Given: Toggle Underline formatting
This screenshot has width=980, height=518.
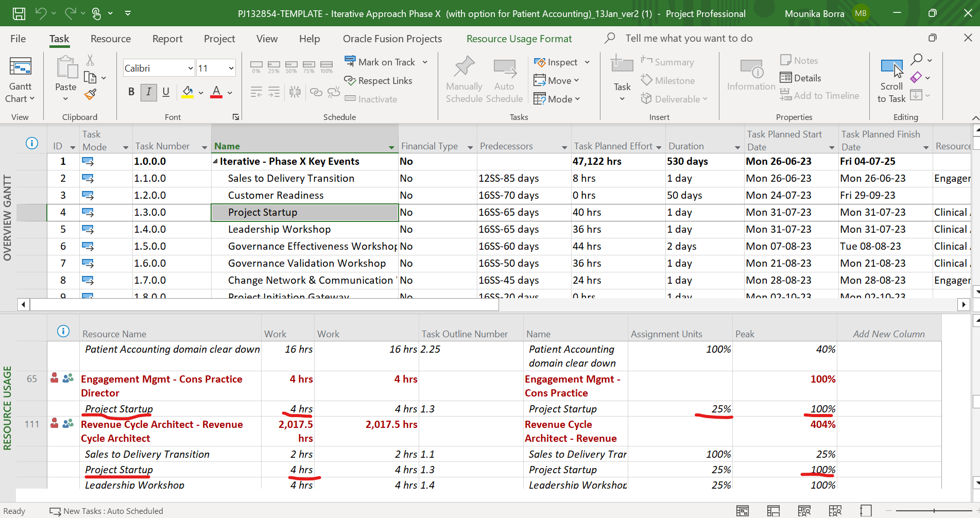Looking at the screenshot, I should (x=166, y=92).
